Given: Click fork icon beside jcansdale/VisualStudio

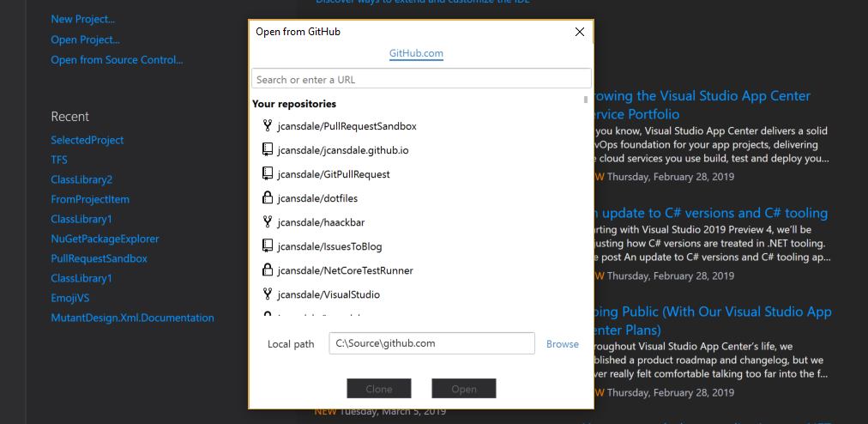Looking at the screenshot, I should [268, 294].
